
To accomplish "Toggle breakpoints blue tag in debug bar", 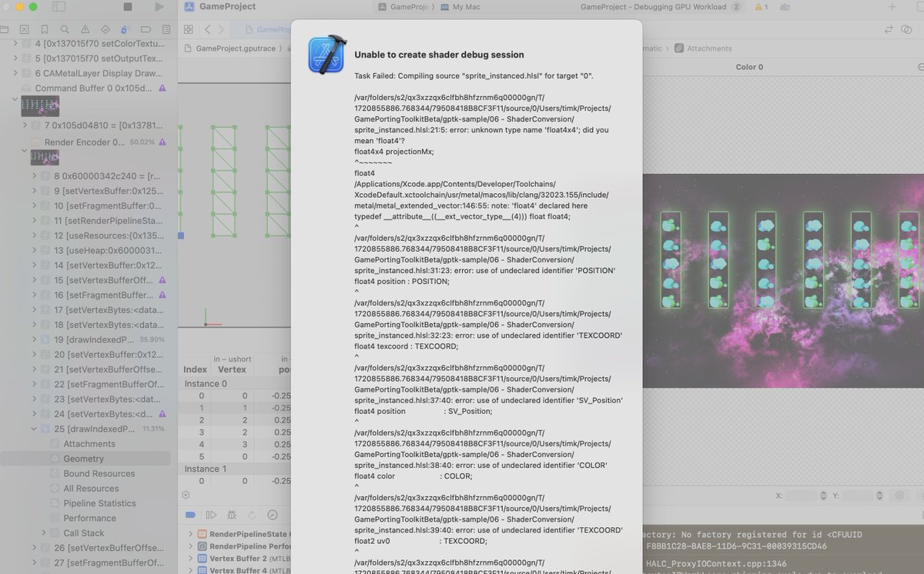I will (x=191, y=515).
